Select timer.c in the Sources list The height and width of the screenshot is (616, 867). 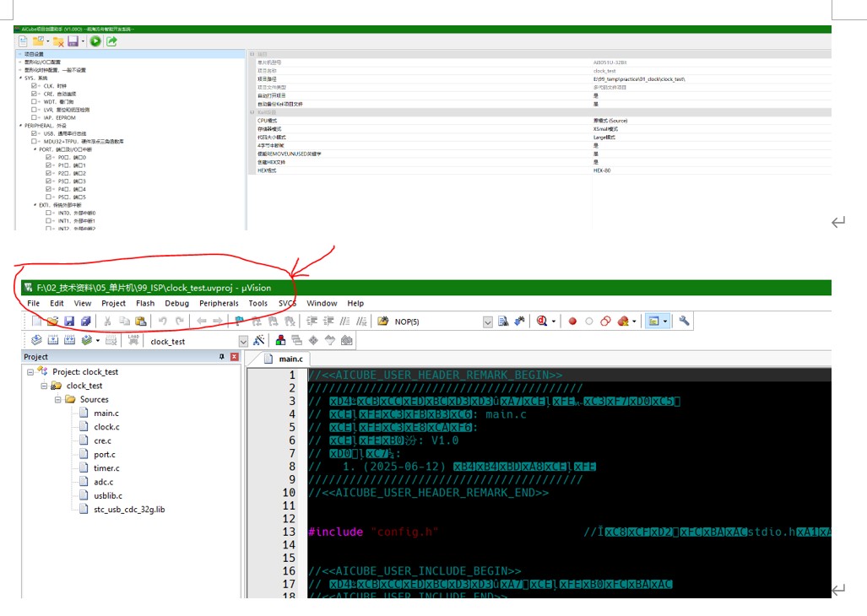(106, 468)
